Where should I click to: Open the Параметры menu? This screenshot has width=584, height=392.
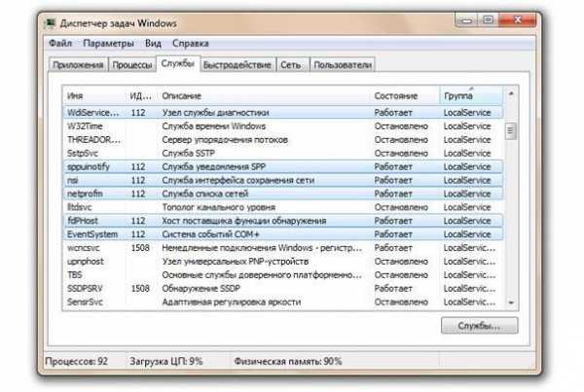pyautogui.click(x=108, y=43)
